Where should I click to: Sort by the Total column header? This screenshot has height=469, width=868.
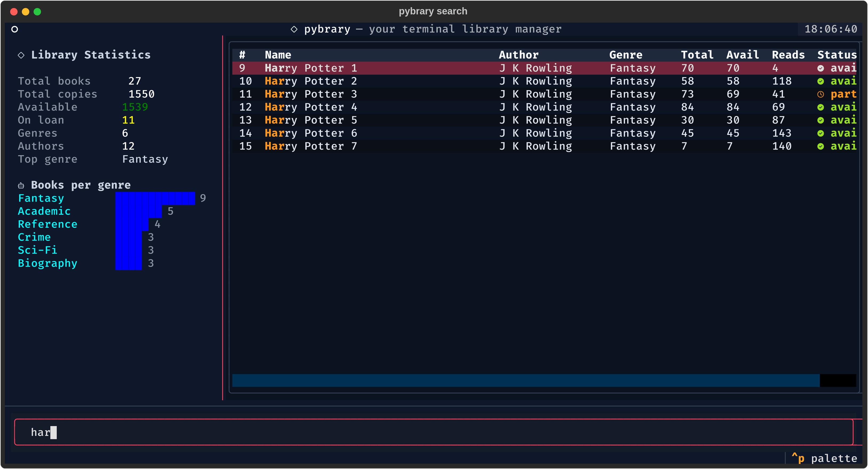[x=697, y=55]
